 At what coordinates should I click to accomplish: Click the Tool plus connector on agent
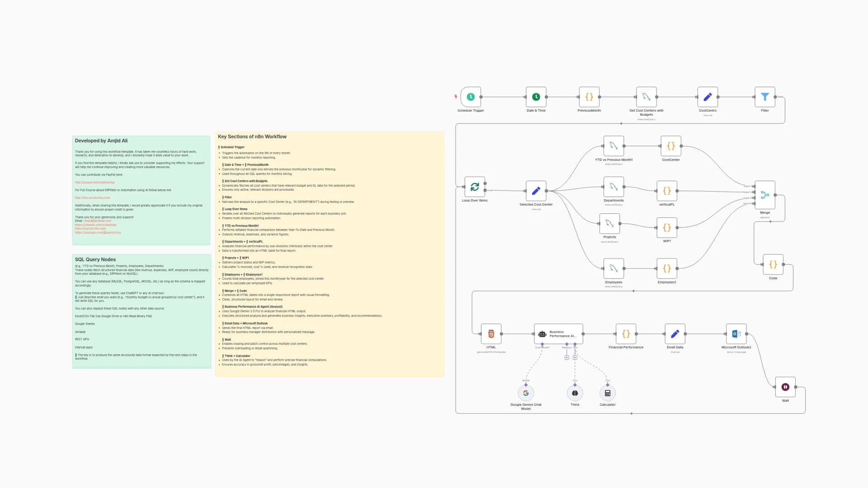[575, 358]
